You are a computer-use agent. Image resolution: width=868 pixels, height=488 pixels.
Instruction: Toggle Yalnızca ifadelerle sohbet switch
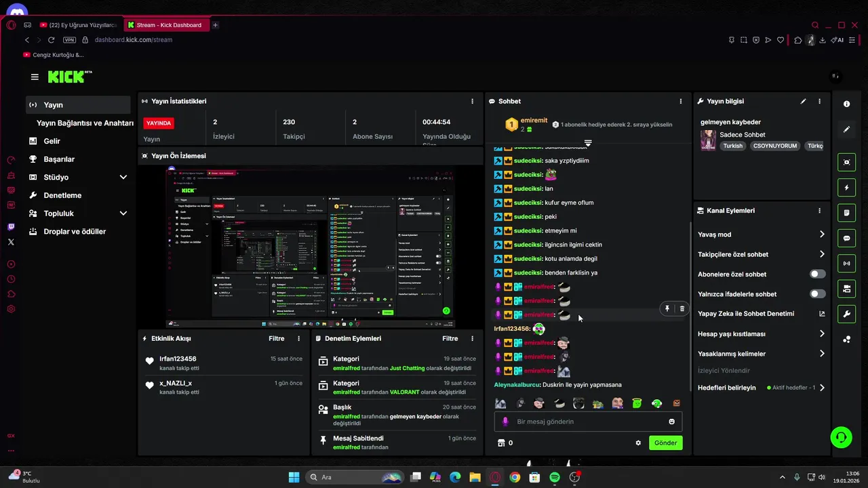click(818, 294)
